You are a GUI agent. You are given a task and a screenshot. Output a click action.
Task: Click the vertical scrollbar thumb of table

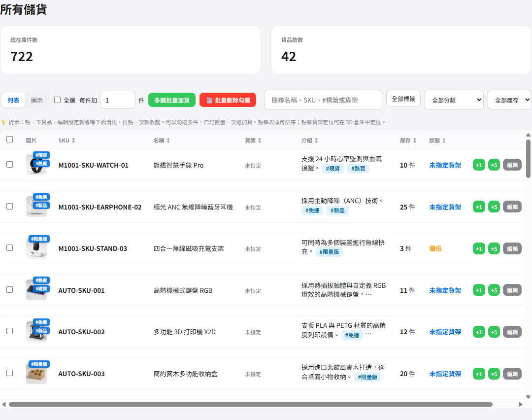click(528, 159)
